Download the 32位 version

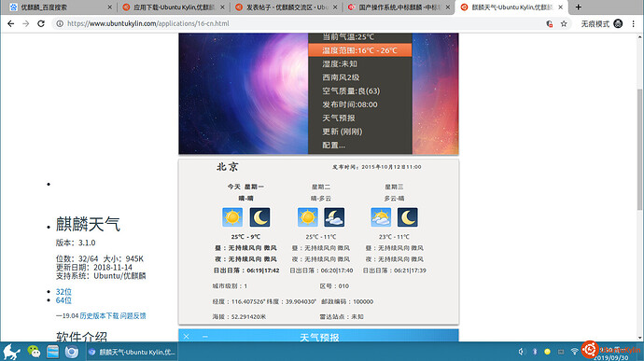(63, 292)
